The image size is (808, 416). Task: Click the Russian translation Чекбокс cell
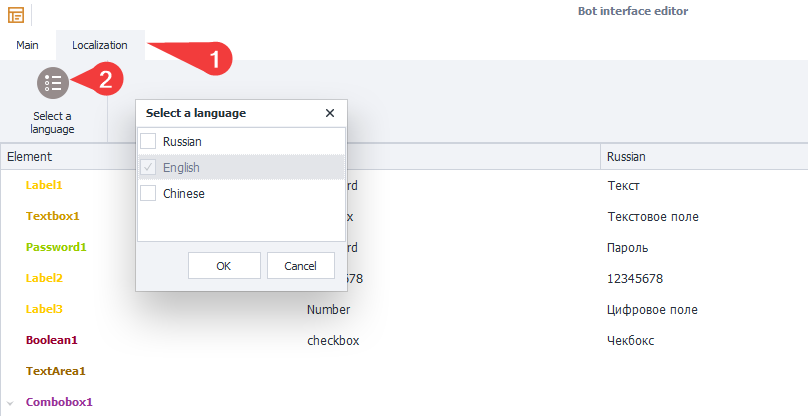click(x=631, y=340)
